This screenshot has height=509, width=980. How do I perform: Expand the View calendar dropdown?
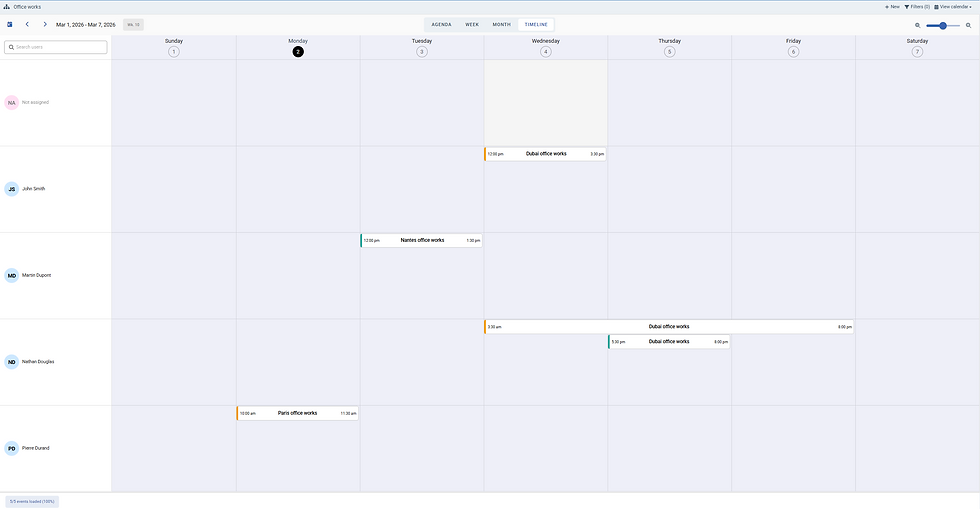pyautogui.click(x=952, y=7)
